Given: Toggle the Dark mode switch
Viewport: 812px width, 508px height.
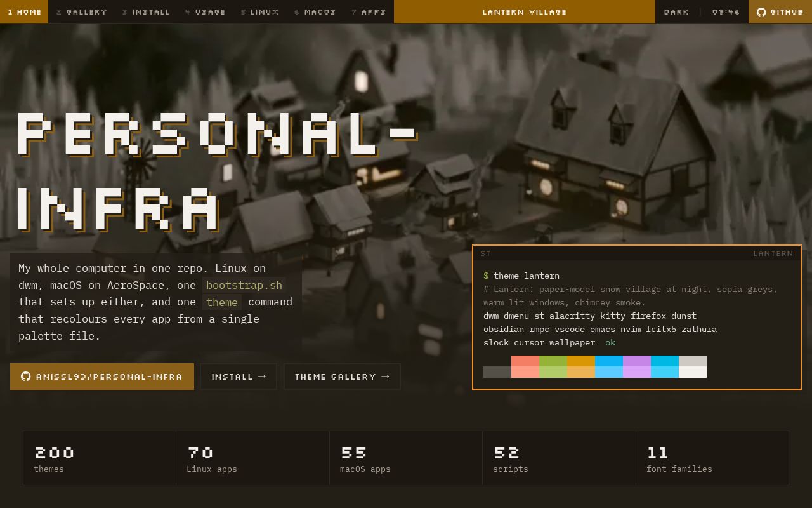Looking at the screenshot, I should point(676,11).
